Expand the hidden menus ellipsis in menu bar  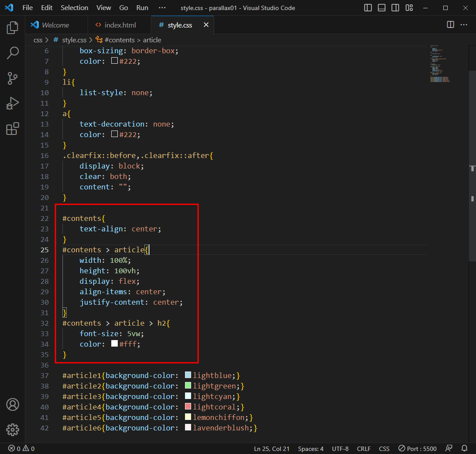(x=162, y=7)
